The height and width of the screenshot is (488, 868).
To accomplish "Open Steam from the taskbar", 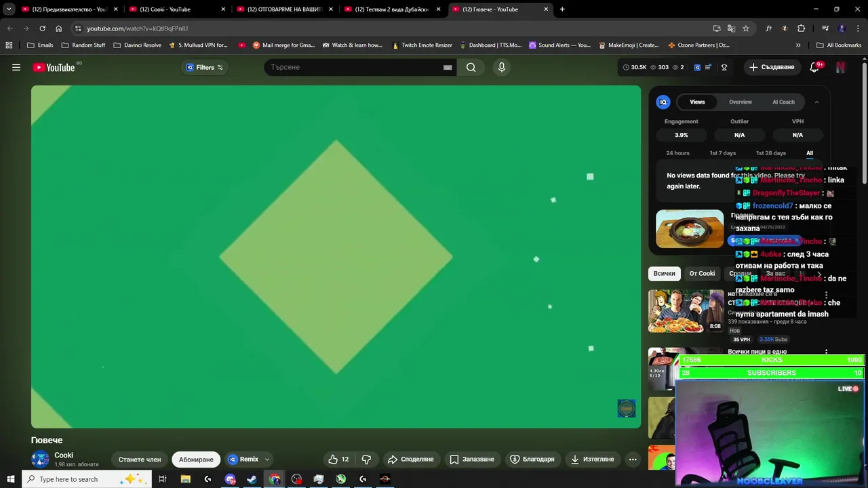I will 252,479.
